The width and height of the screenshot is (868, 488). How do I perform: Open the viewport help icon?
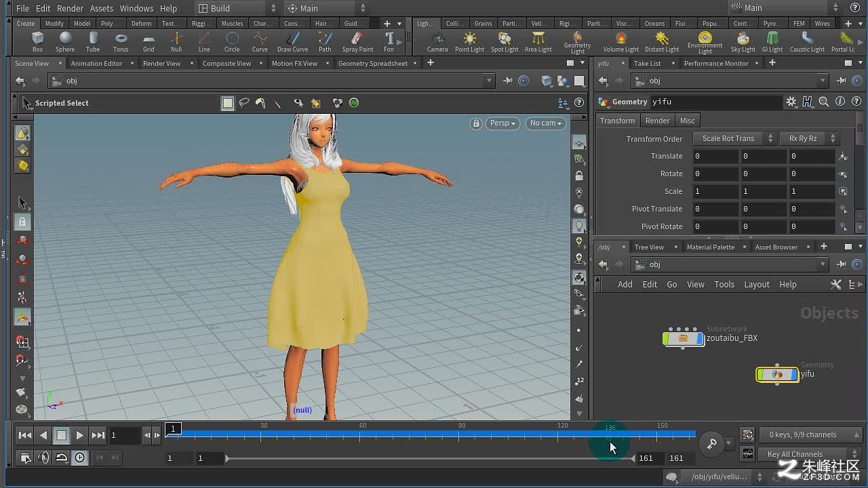[579, 102]
